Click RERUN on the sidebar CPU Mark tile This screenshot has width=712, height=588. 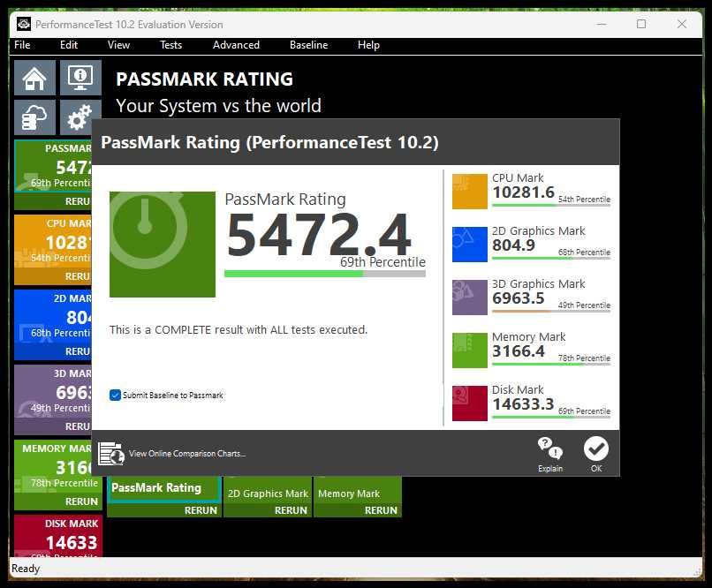[78, 276]
